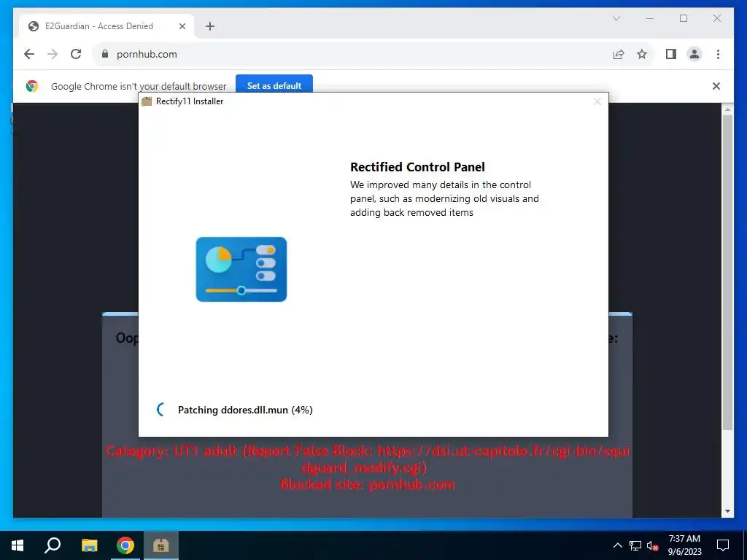
Task: Click the Chrome page vertical scrollbar
Action: pyautogui.click(x=727, y=273)
